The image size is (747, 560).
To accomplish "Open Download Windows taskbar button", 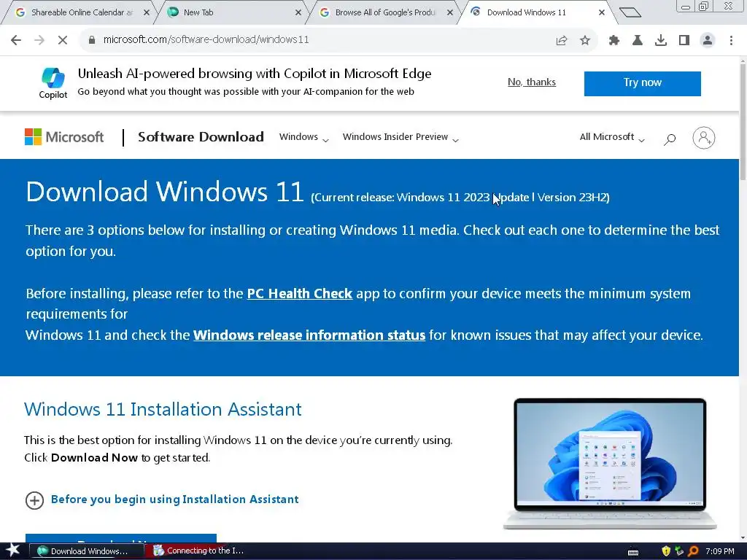I will click(87, 551).
